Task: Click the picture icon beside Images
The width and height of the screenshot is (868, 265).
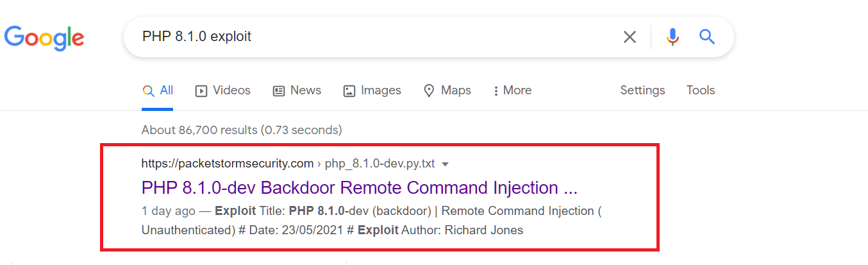Action: [x=349, y=91]
